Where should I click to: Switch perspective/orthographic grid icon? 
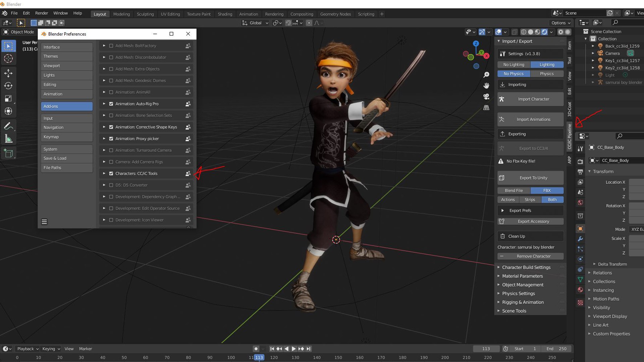pos(486,108)
